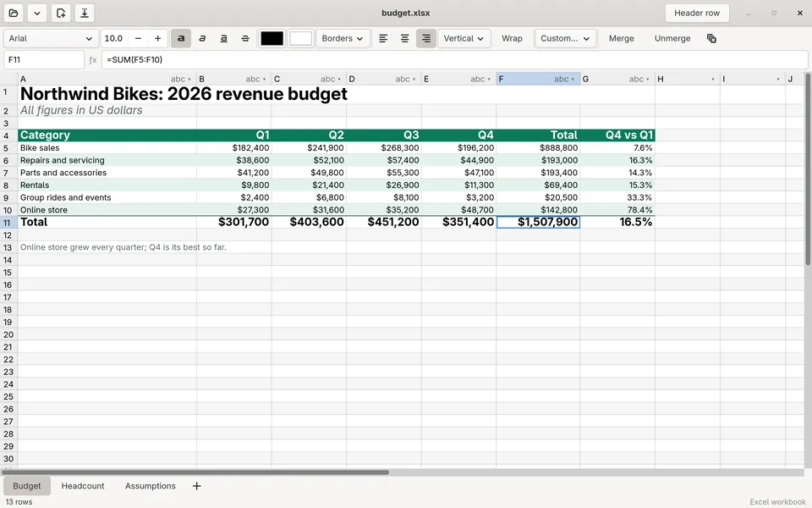Open the black text color swatch
The height and width of the screenshot is (508, 812).
point(272,38)
